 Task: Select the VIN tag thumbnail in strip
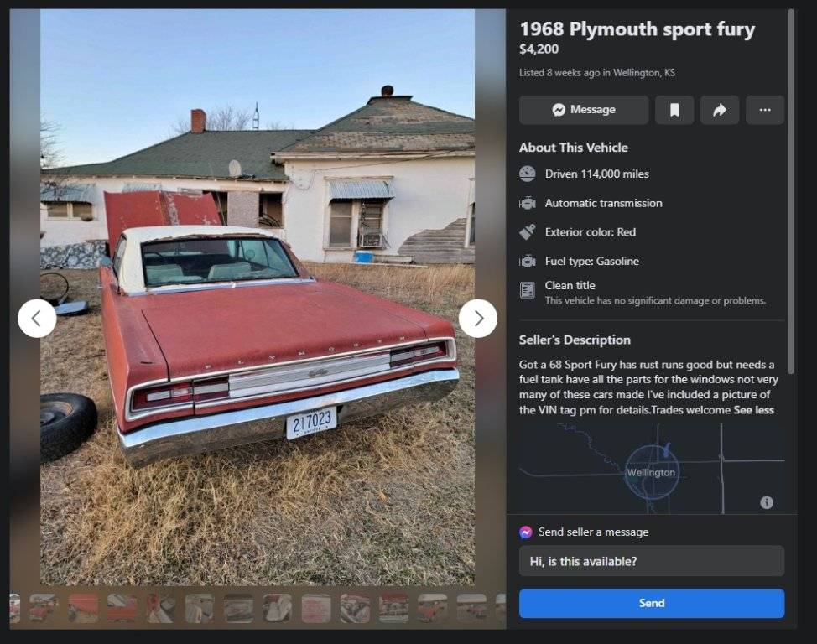pyautogui.click(x=316, y=608)
